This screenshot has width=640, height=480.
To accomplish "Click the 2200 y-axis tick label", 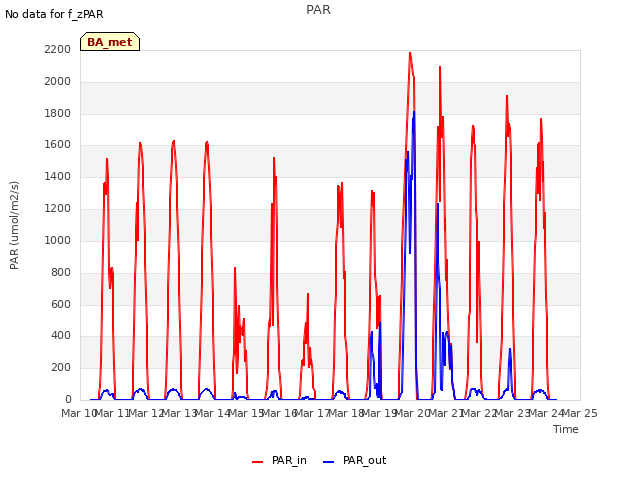I will click(x=58, y=50).
